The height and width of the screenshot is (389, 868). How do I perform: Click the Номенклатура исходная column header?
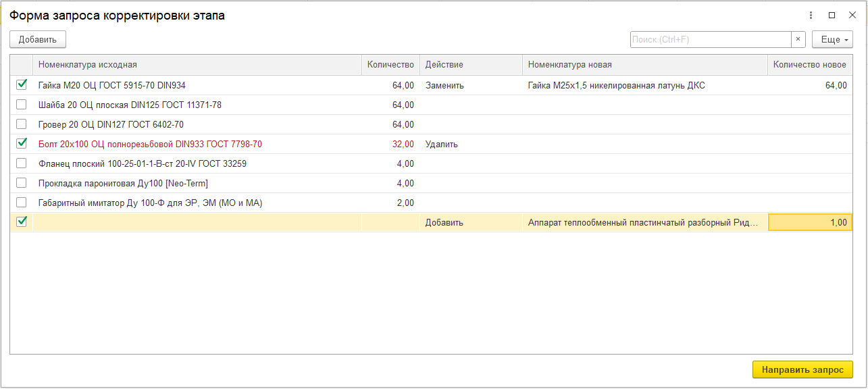click(197, 65)
